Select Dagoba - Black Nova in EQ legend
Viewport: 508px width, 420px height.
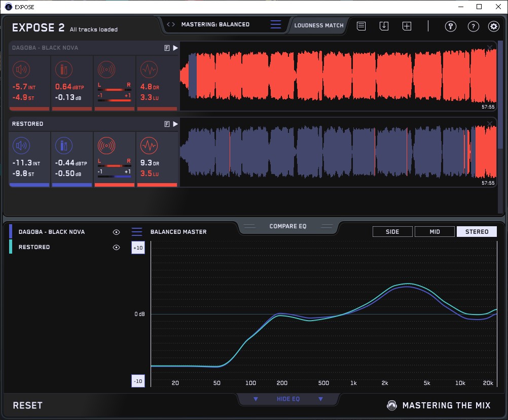[x=52, y=232]
